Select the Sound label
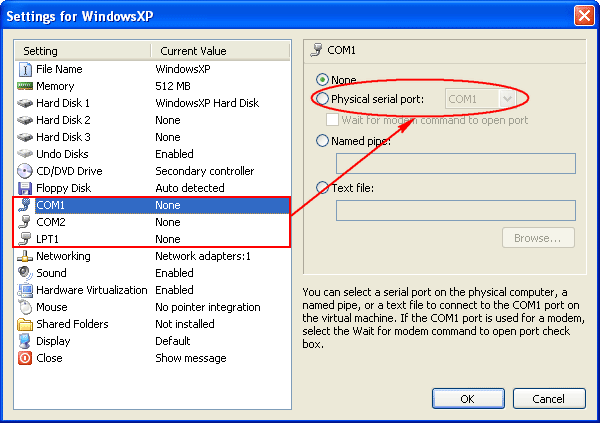 pos(51,273)
